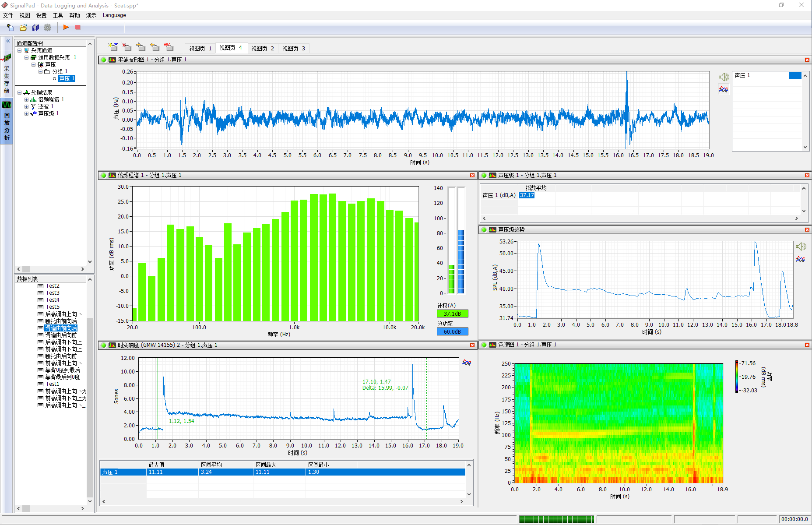Close the 色谱图 panel
The height and width of the screenshot is (525, 812).
click(x=807, y=345)
